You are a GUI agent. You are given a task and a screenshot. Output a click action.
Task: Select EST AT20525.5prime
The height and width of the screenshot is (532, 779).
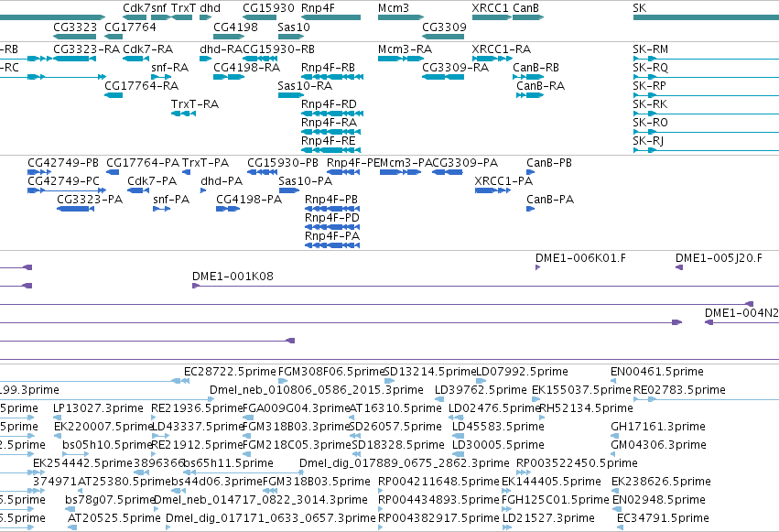point(114,518)
